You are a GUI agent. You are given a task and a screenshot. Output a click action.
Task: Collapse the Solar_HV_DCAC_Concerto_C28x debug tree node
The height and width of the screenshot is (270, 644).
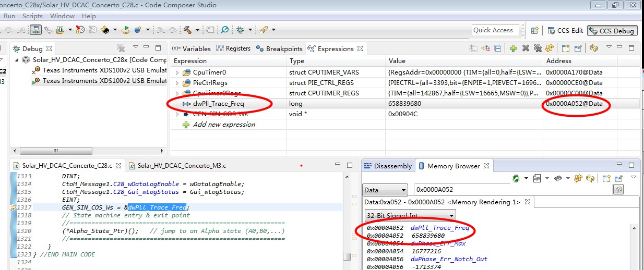click(x=17, y=60)
